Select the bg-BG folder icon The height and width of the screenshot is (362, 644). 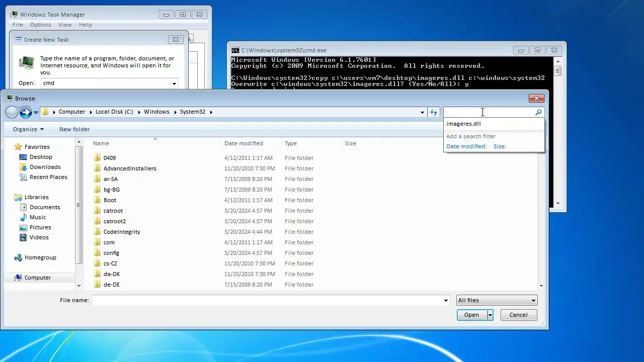coord(98,190)
